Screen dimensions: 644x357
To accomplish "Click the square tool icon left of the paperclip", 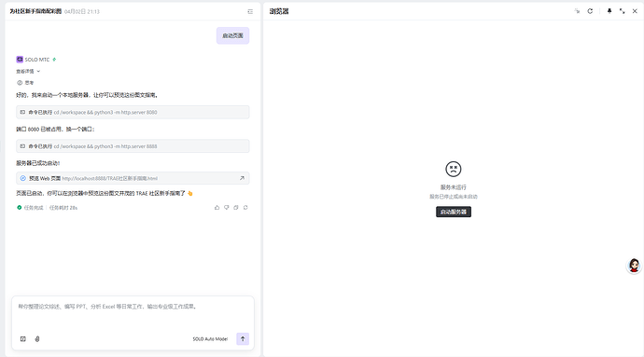I will [x=23, y=339].
